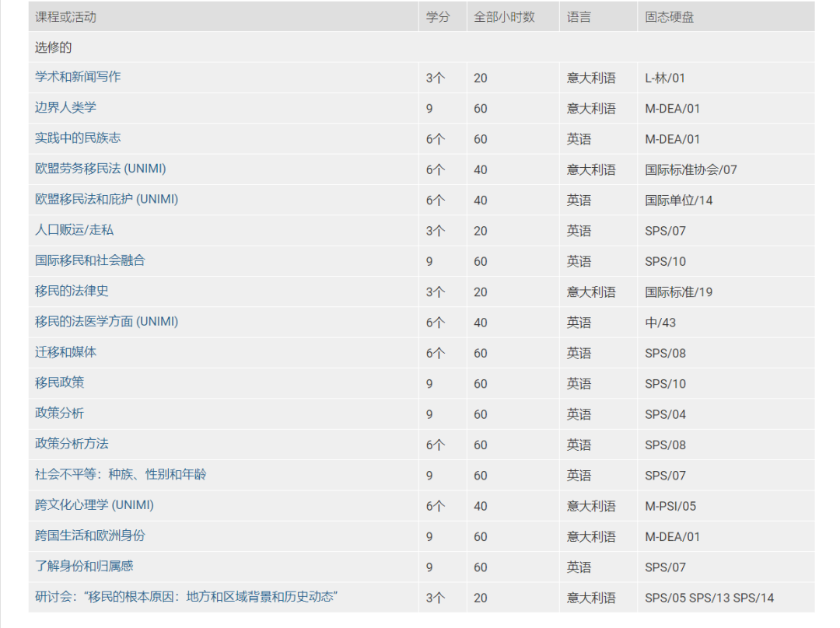Select M-DEA/01 in the 边界人类学 row
The image size is (840, 628).
coord(672,109)
